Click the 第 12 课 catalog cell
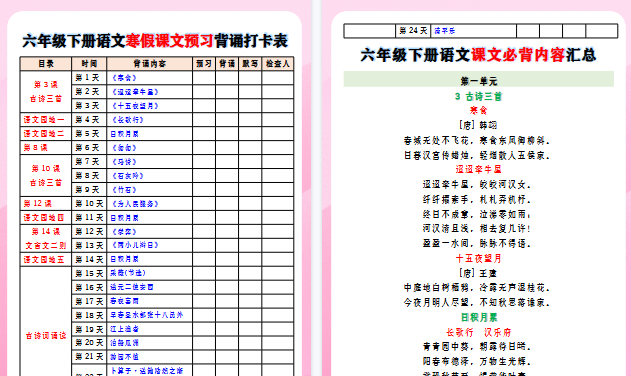631x376 pixels. coord(46,204)
